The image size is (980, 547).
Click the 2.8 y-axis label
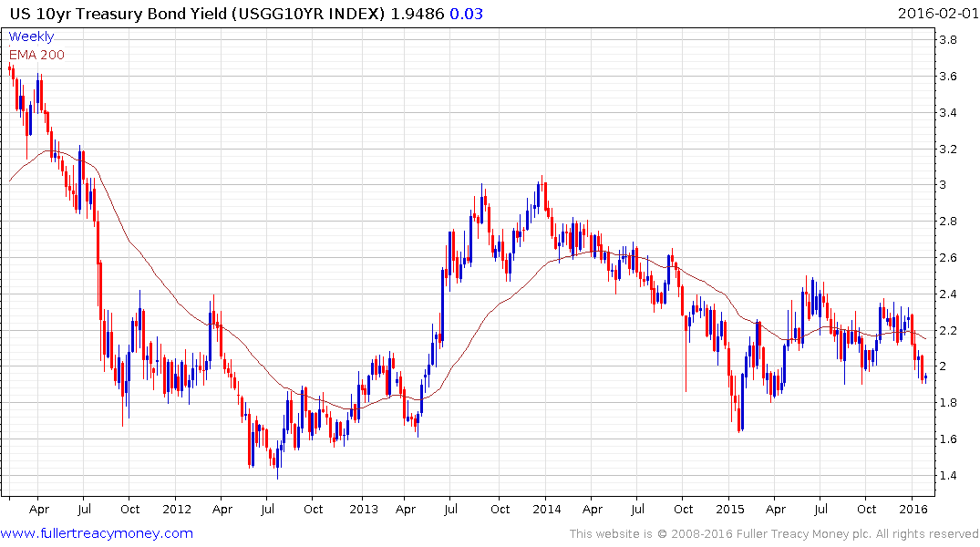[x=948, y=222]
